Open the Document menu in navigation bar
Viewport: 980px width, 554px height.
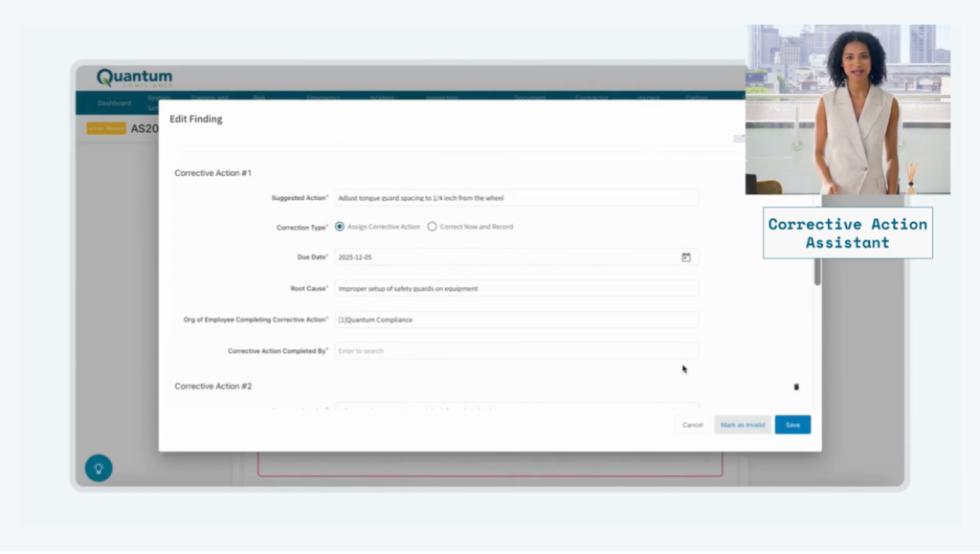[x=529, y=98]
